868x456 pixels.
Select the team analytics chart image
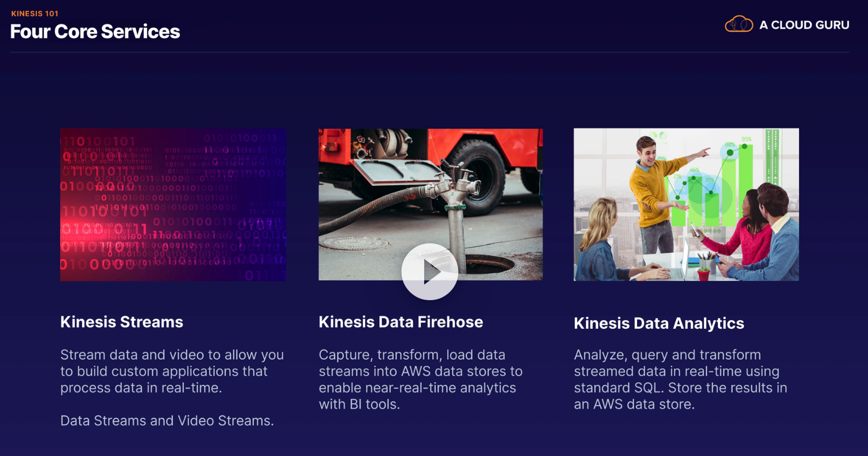tap(686, 204)
